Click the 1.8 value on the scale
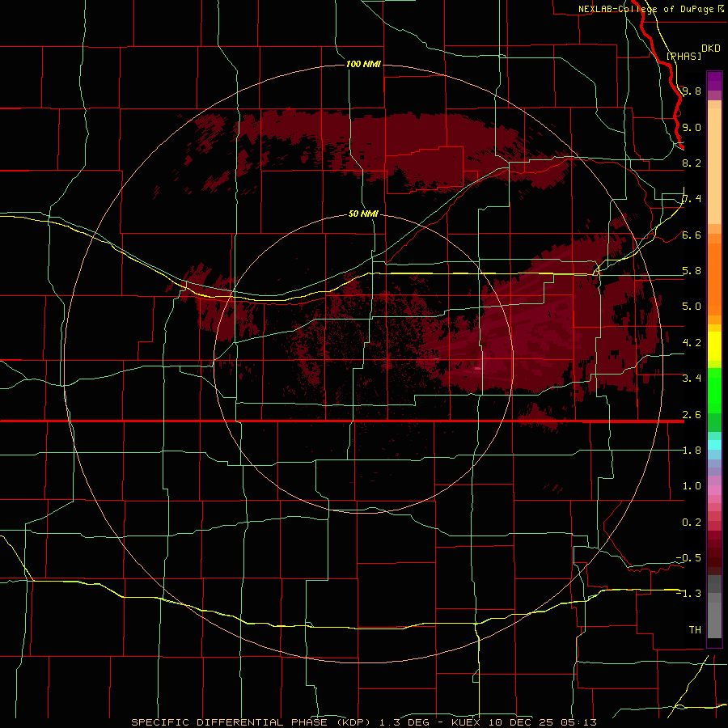This screenshot has height=728, width=728. 692,451
